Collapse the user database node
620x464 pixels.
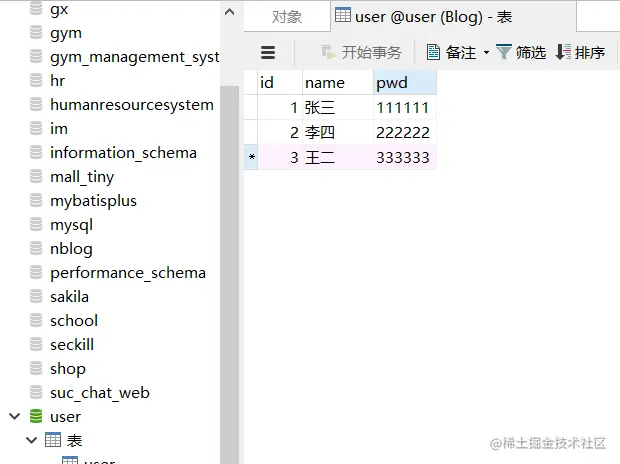coord(15,416)
